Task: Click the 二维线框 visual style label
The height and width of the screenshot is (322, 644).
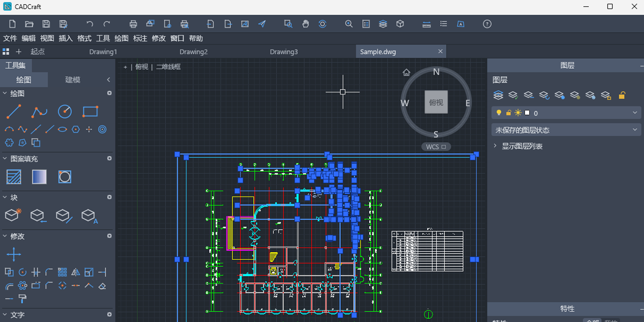Action: [169, 67]
